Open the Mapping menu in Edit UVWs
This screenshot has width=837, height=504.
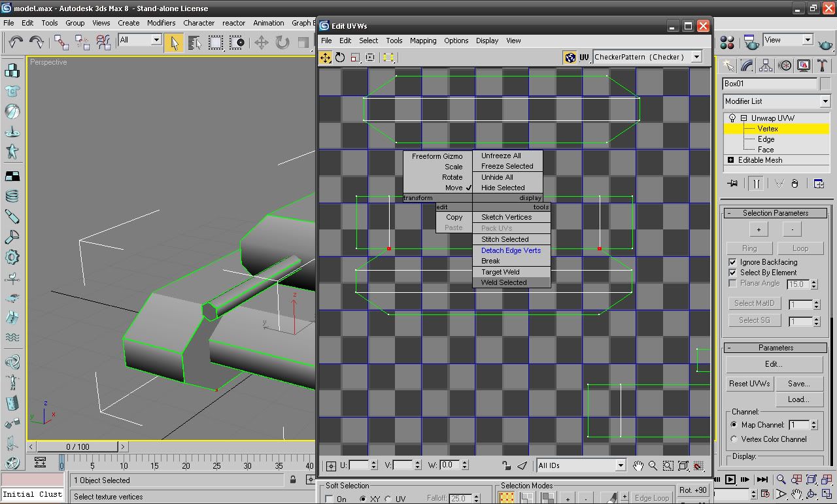pos(423,41)
